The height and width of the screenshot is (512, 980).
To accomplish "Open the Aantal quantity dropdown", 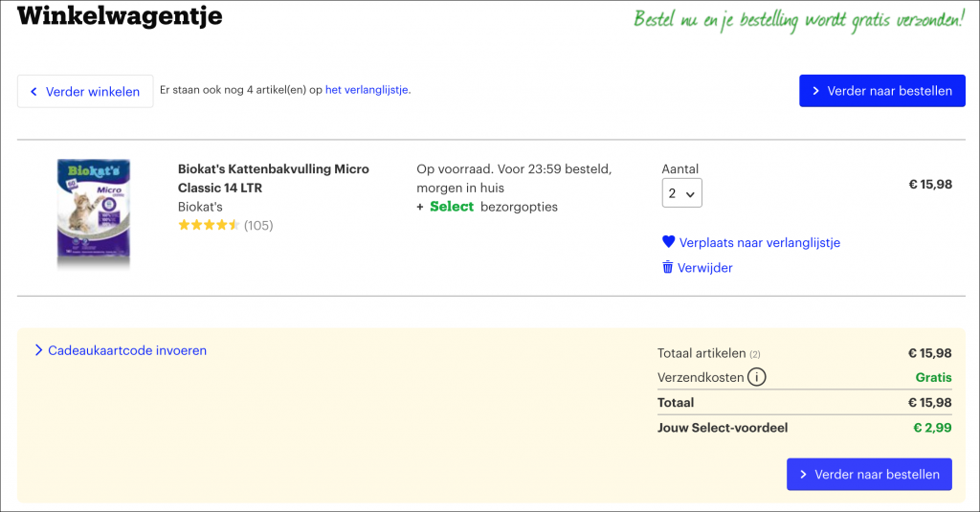I will pyautogui.click(x=681, y=193).
